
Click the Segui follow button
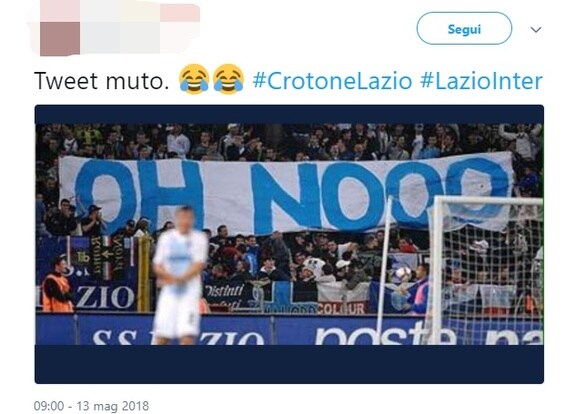(x=464, y=29)
